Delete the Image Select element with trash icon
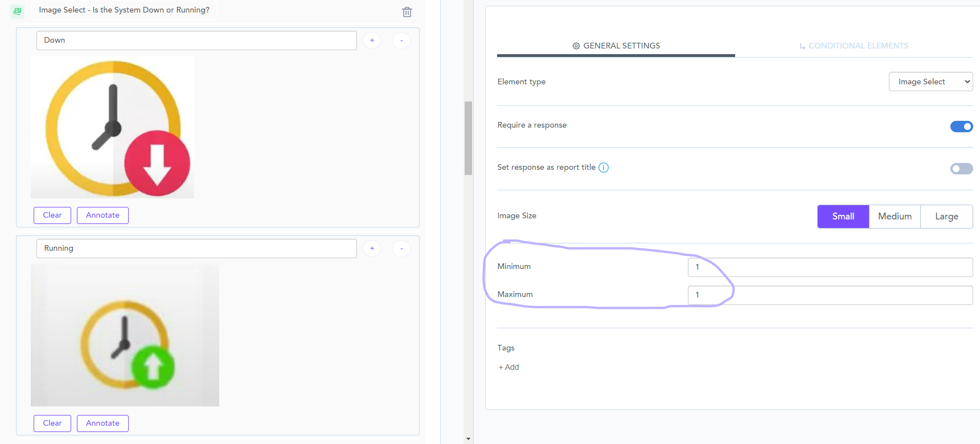Screen dimensions: 980x444 (x=407, y=12)
